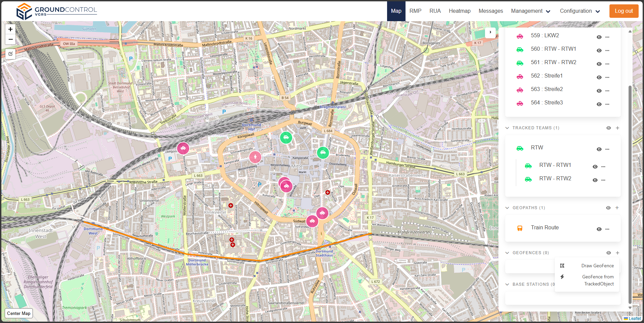Hide the Train Route geopath
This screenshot has height=323, width=644.
[599, 229]
